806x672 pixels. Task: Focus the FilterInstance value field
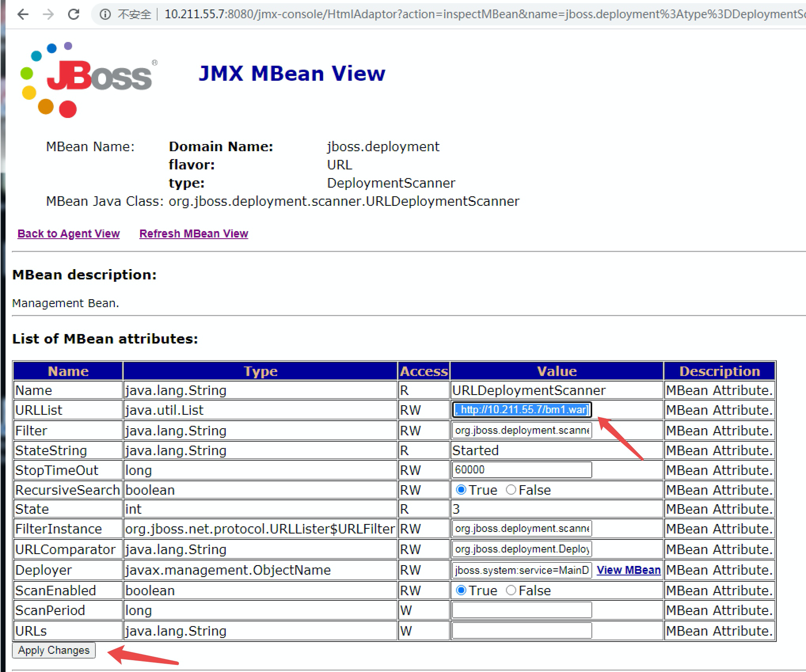click(x=522, y=528)
